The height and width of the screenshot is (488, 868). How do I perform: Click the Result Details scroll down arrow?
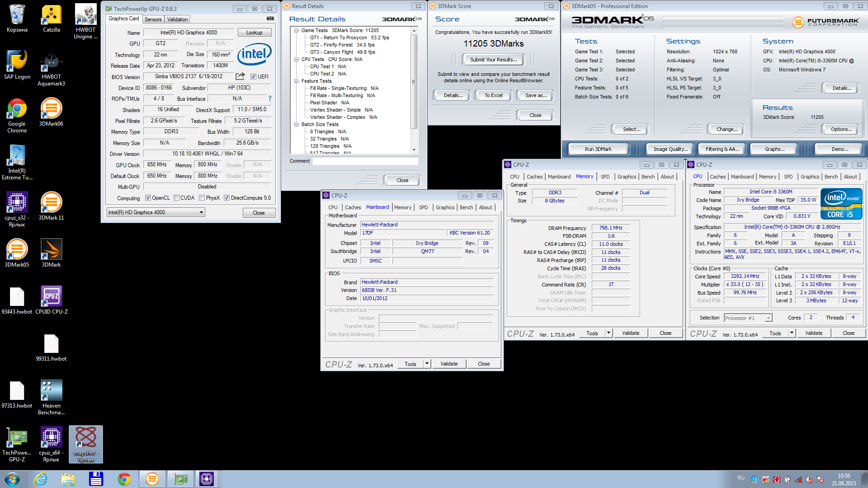[414, 150]
